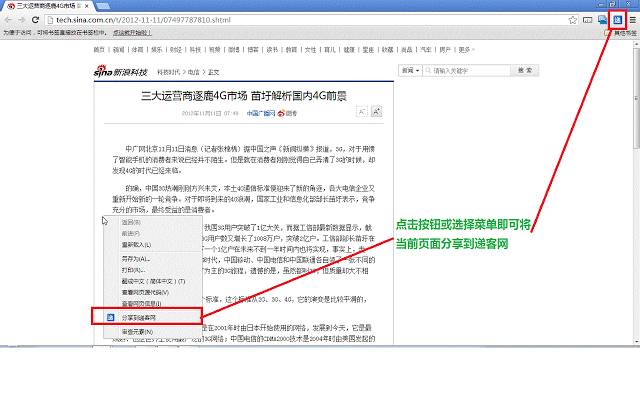The height and width of the screenshot is (400, 640).
Task: Focus the search keyword input field
Action: click(x=467, y=71)
